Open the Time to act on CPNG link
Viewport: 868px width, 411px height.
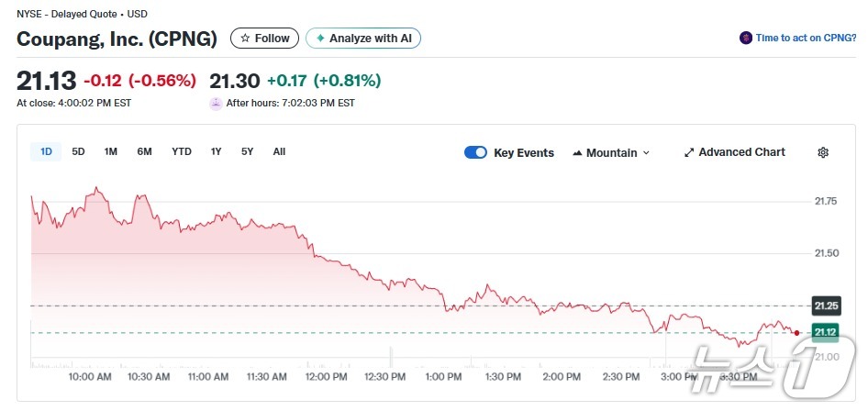tap(806, 39)
